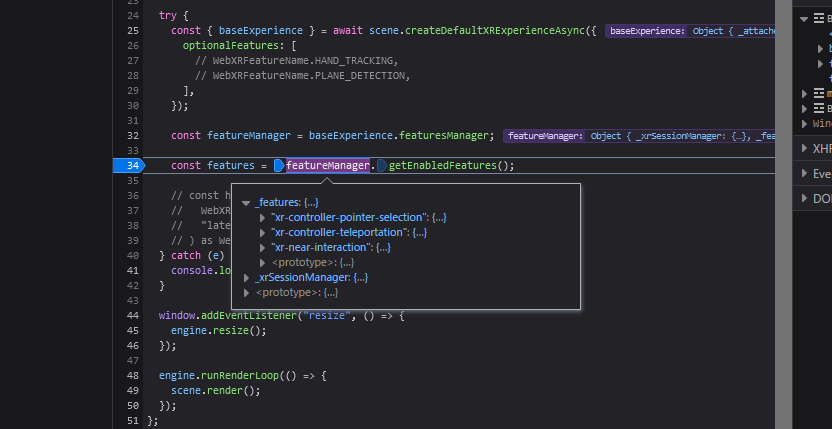Click the "resize" string on line 44
The height and width of the screenshot is (429, 832).
point(327,315)
